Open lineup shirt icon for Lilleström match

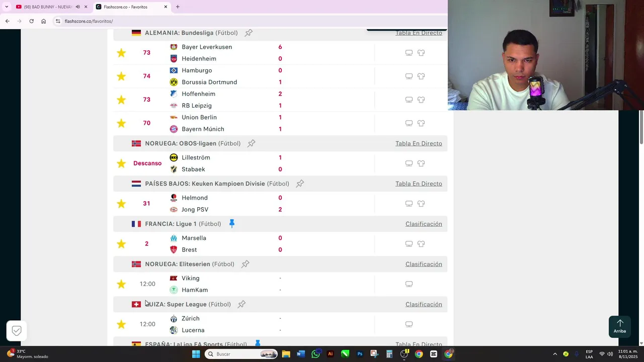421,163
